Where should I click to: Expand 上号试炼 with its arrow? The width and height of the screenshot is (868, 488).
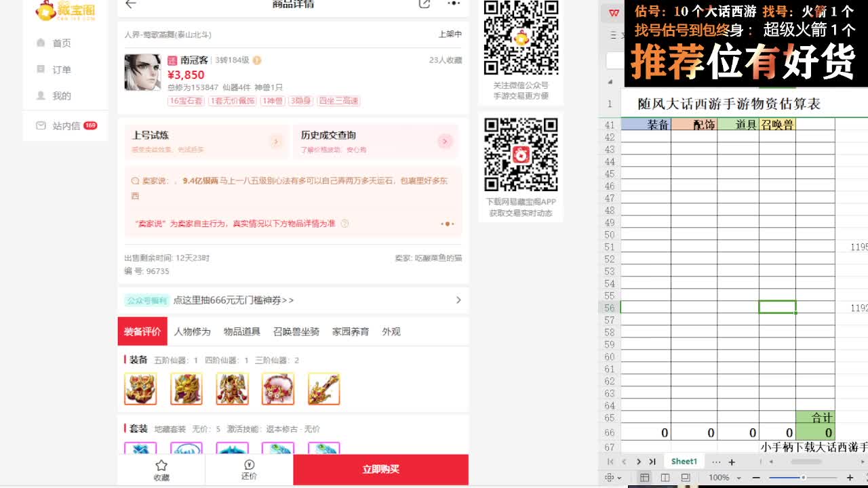pyautogui.click(x=276, y=142)
